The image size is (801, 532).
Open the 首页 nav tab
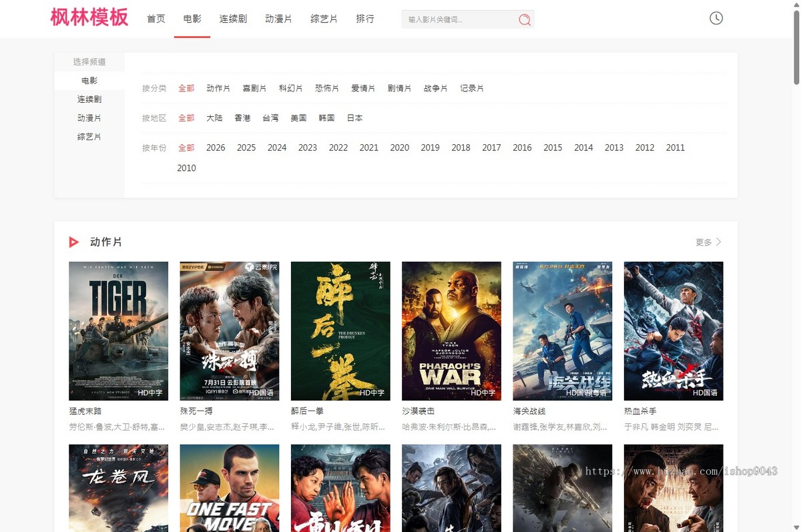[x=156, y=19]
